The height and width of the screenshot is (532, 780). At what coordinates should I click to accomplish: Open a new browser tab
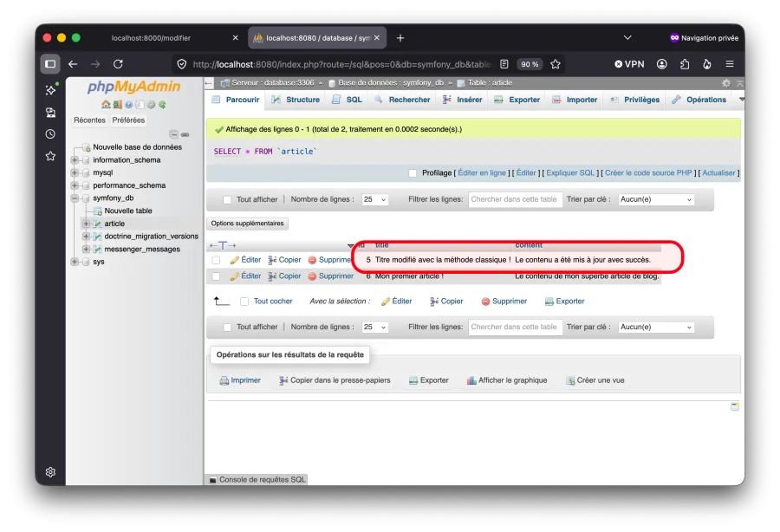400,38
